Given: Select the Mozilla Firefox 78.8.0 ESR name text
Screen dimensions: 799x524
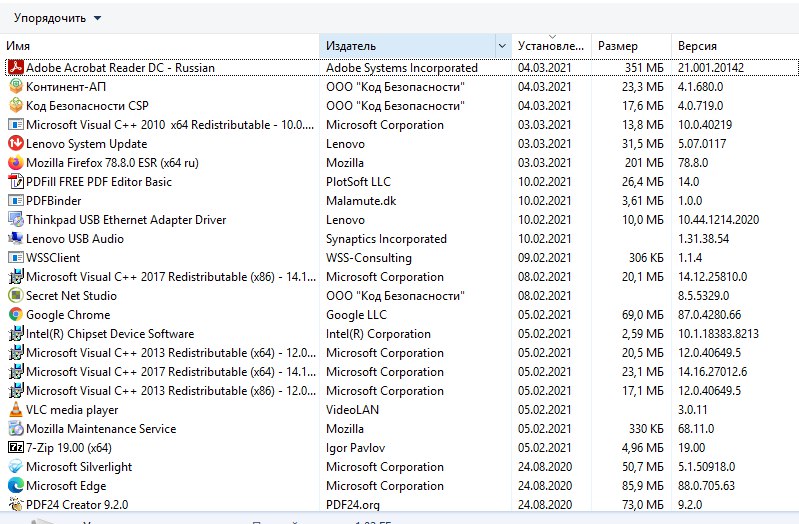Looking at the screenshot, I should point(112,163).
